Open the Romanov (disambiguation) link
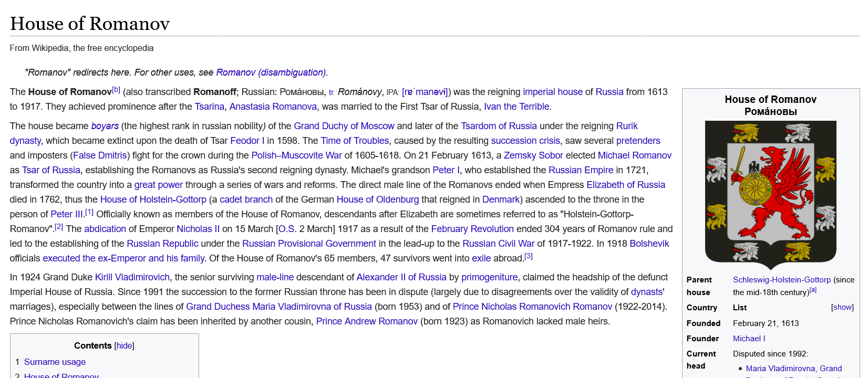 [271, 72]
